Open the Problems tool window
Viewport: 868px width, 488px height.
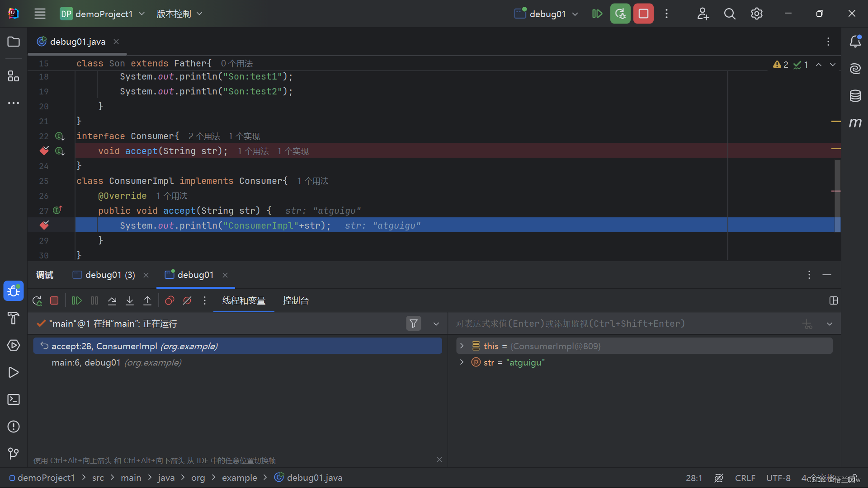(x=14, y=427)
